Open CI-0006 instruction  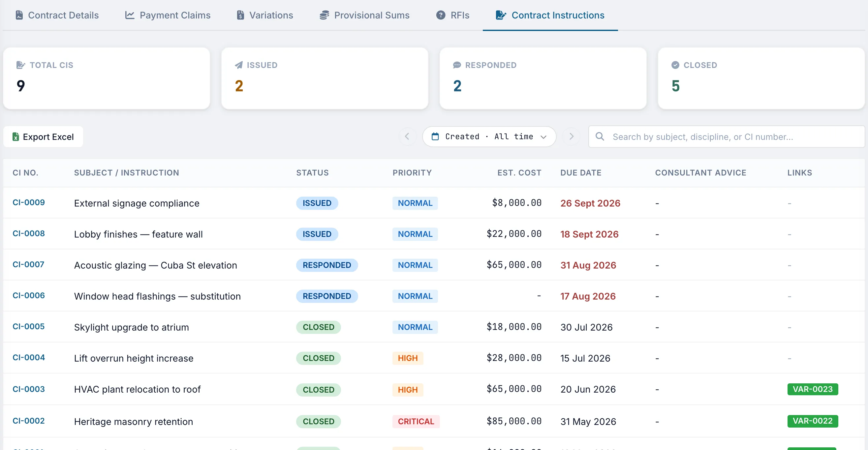[29, 296]
